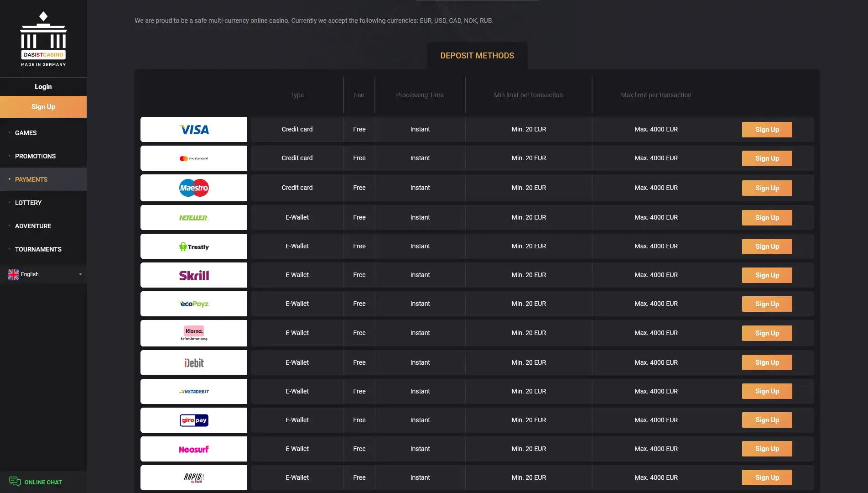
Task: Open the Lottery menu item
Action: click(x=28, y=203)
